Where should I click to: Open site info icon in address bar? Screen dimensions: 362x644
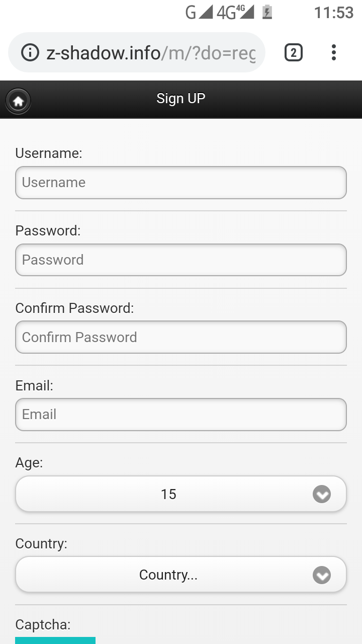(x=30, y=52)
